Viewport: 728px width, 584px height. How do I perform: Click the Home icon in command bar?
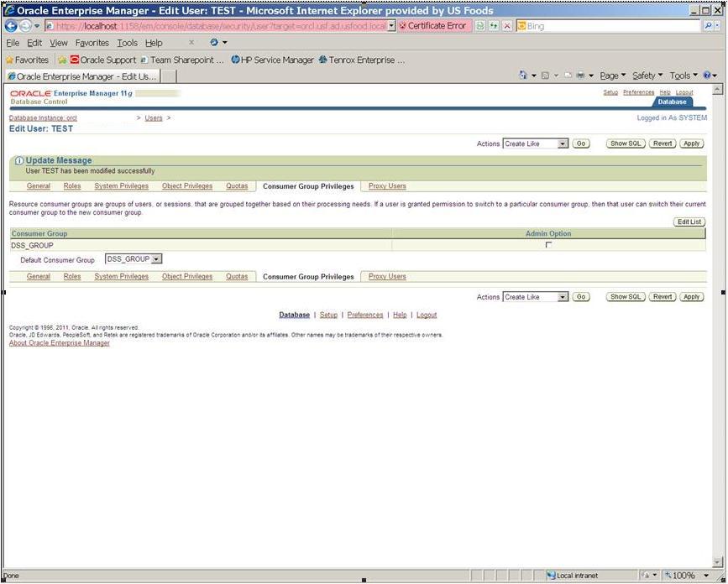[523, 76]
